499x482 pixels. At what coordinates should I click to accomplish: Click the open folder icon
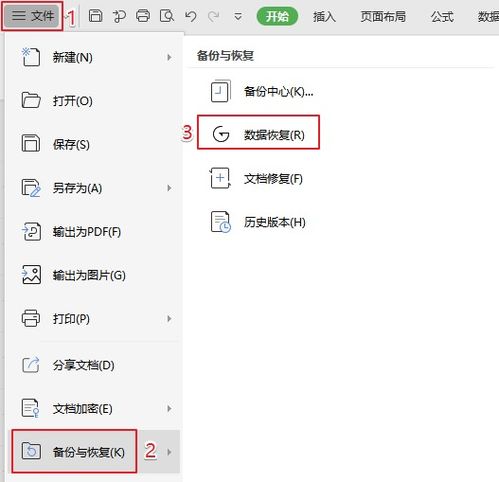point(31,100)
